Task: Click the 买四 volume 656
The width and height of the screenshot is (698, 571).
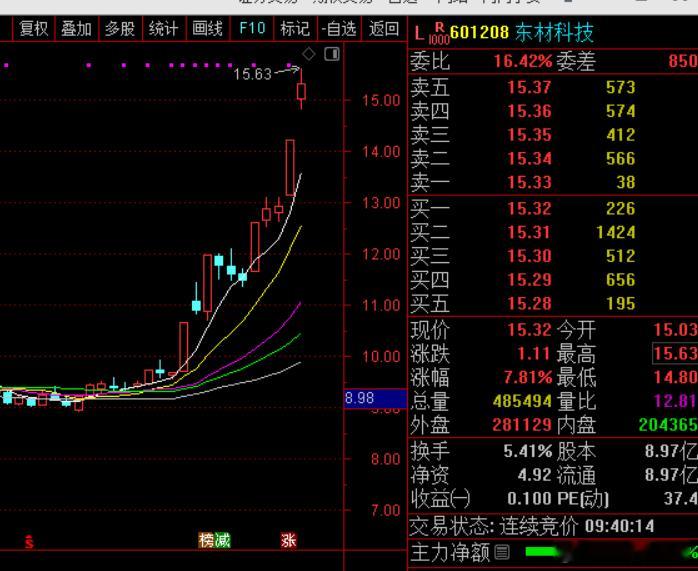Action: [621, 279]
